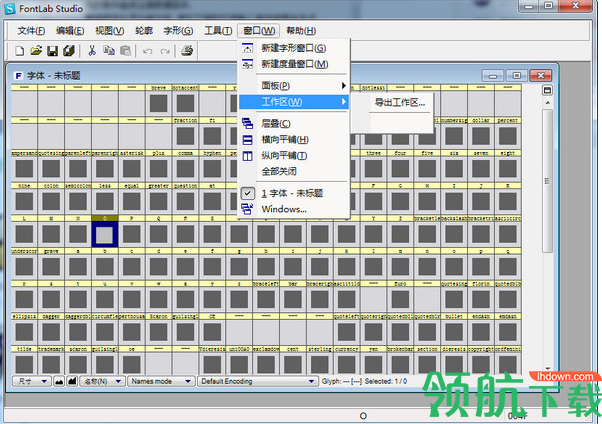This screenshot has width=602, height=424.
Task: Click the Glyph status text in the bottom bar
Action: click(341, 381)
